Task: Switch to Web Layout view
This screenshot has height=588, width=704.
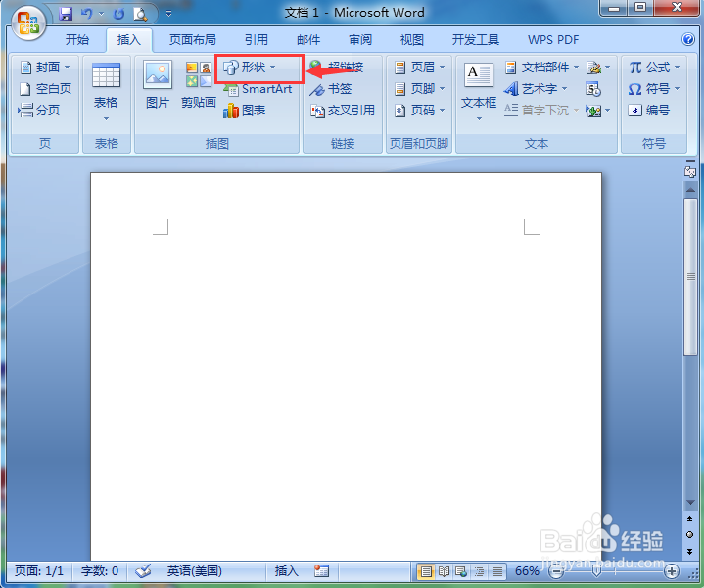Action: click(x=461, y=571)
